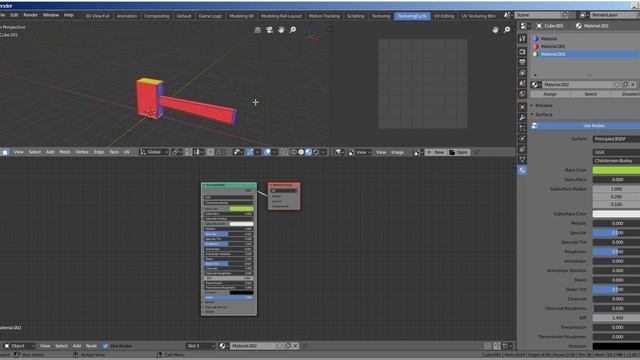
Task: Click the New image button
Action: (x=436, y=152)
